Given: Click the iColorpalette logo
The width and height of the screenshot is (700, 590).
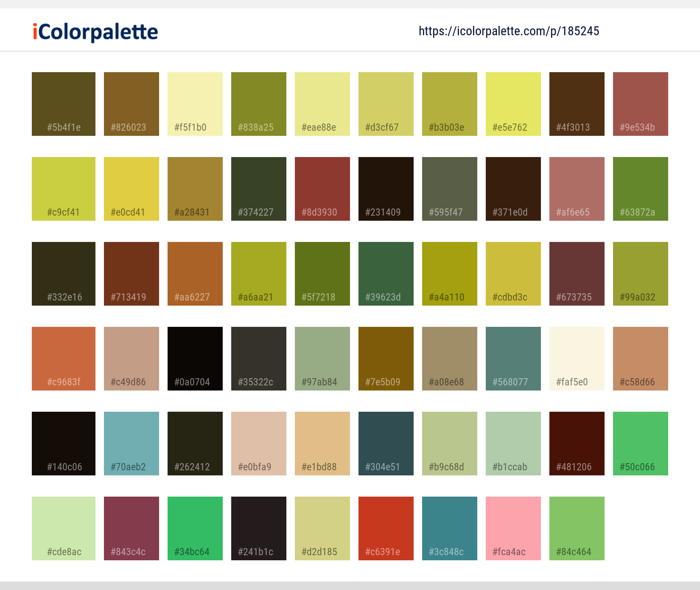Looking at the screenshot, I should [x=95, y=32].
